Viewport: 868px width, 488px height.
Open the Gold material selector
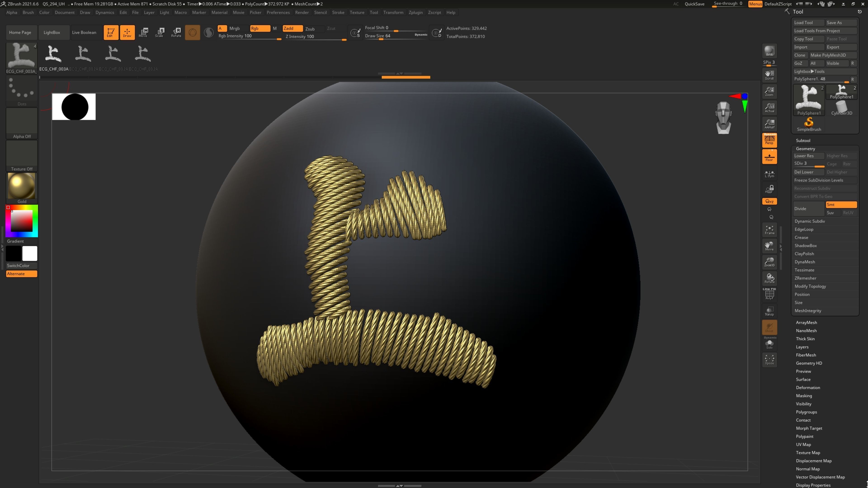coord(21,188)
